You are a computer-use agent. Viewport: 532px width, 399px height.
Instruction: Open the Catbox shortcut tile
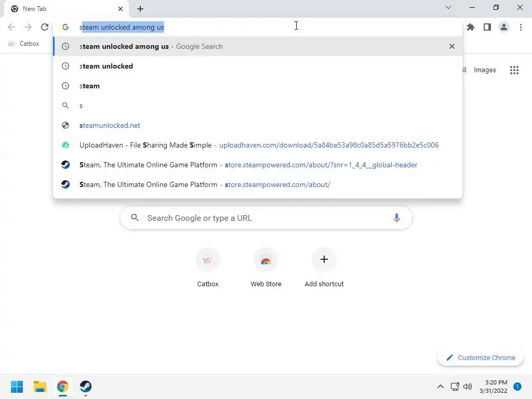(x=208, y=268)
